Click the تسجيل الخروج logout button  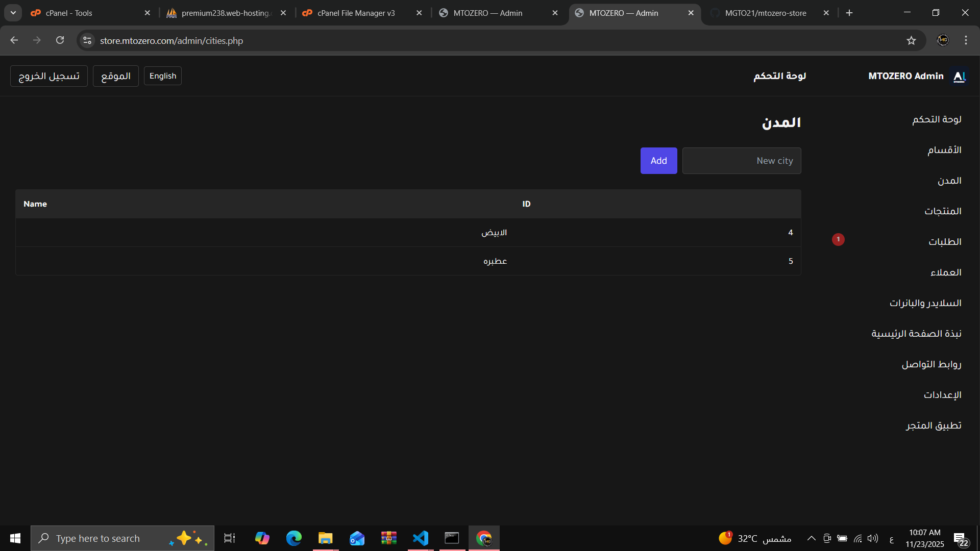tap(49, 76)
